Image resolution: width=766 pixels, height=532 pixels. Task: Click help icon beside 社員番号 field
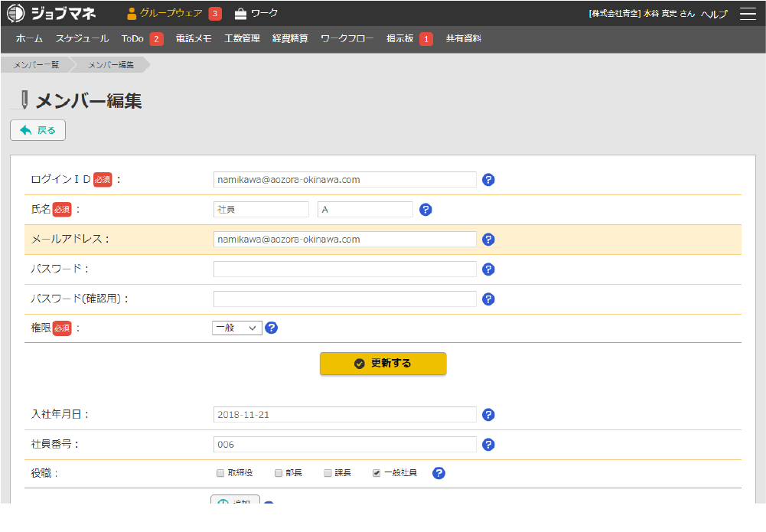(488, 445)
